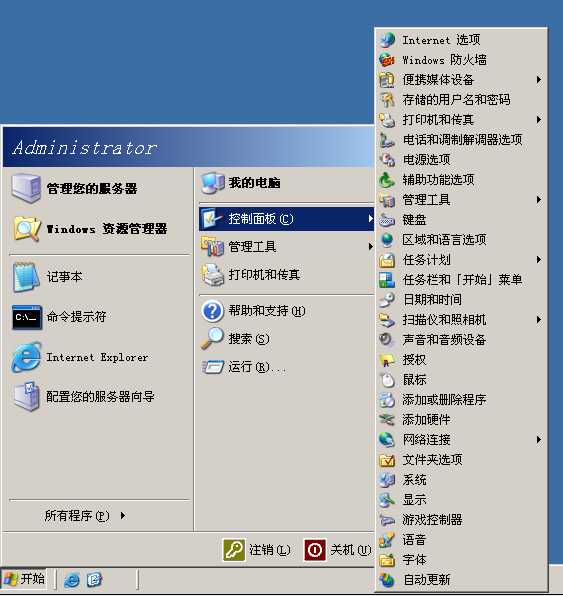Expand the start menu 管理工具 arrow
This screenshot has width=563, height=596.
pos(370,247)
